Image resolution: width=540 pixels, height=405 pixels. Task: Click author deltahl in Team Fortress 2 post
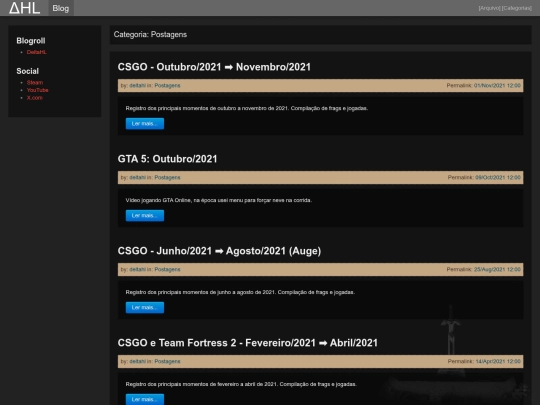[137, 361]
